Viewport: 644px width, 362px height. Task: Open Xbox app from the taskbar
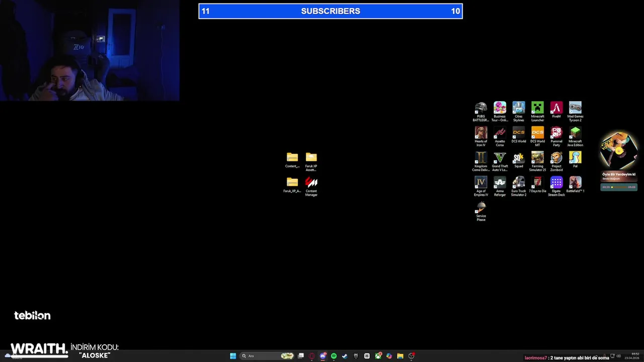(x=378, y=356)
